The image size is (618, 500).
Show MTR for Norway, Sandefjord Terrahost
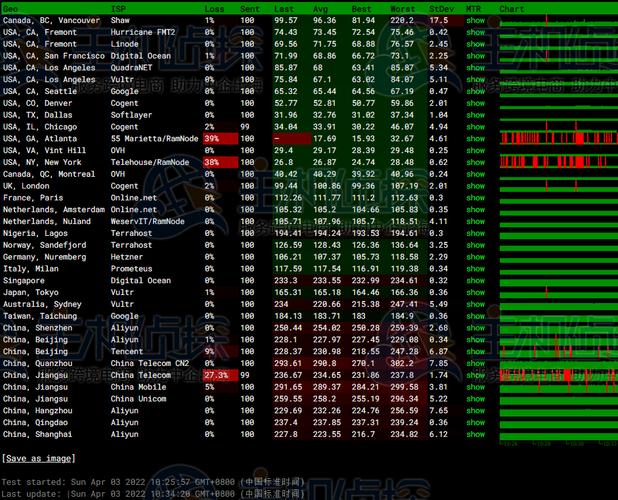click(475, 245)
